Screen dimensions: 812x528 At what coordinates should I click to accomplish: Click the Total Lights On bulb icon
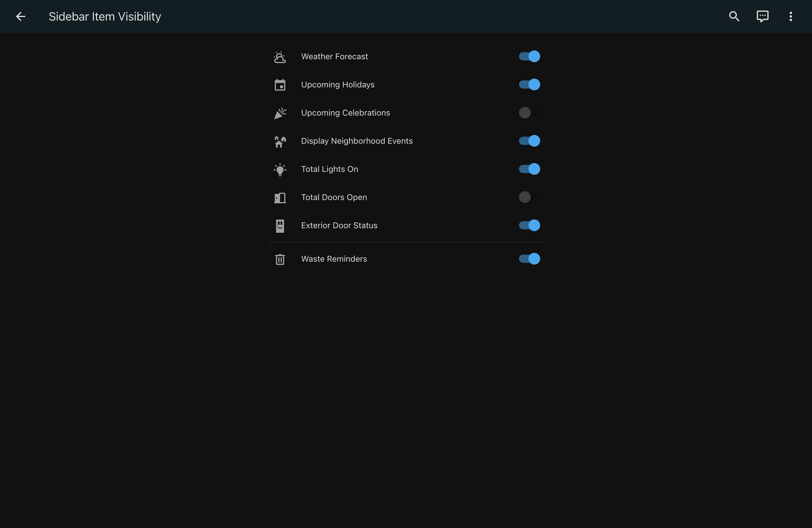(x=280, y=170)
